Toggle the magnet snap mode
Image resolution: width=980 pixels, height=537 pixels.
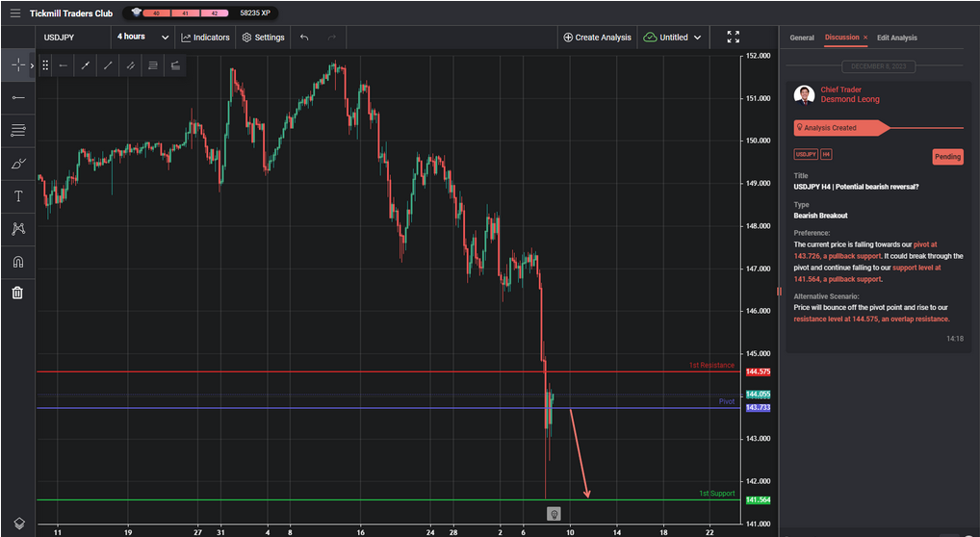(18, 262)
